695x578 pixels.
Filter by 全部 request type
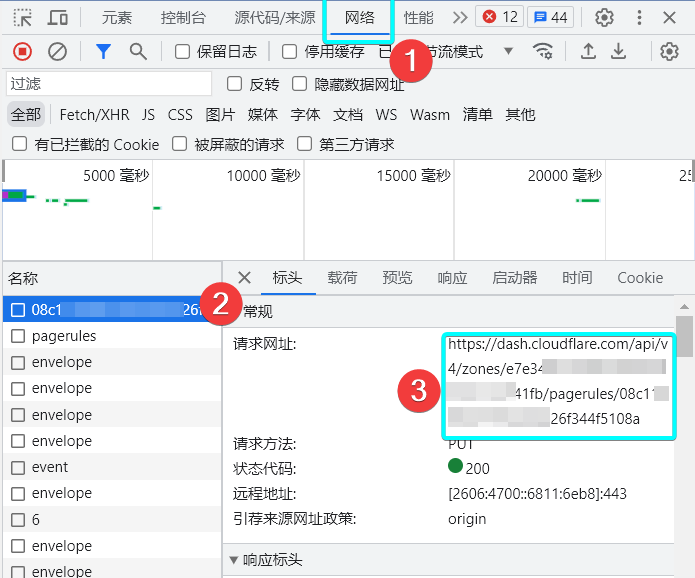(x=26, y=115)
